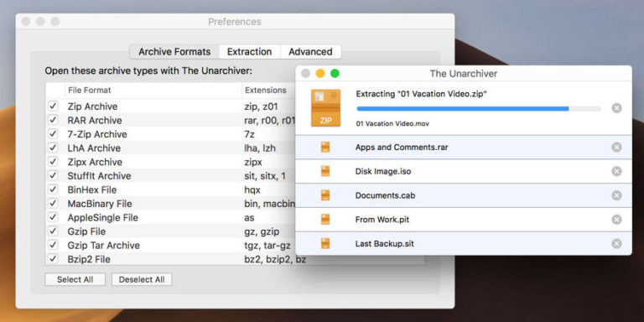Click the Disk Image.iso file icon
644x322 pixels.
(325, 171)
